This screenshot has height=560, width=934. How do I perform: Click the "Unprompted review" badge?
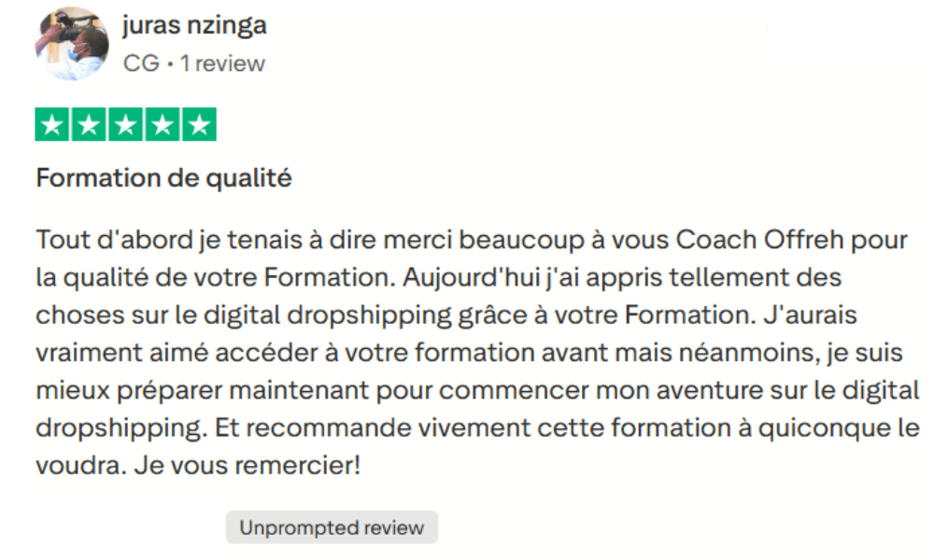click(332, 527)
